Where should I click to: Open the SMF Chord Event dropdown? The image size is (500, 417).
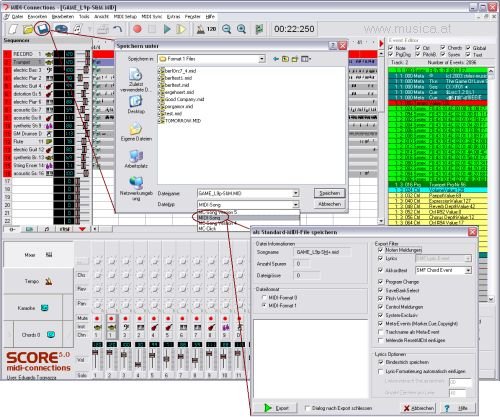pos(468,270)
